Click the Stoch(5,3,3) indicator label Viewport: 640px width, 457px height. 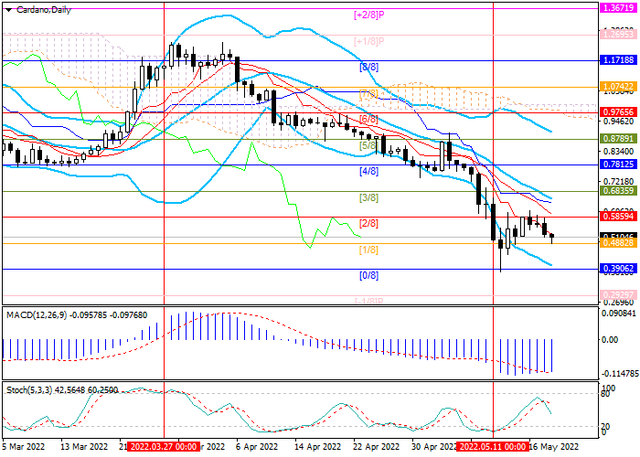pos(64,386)
